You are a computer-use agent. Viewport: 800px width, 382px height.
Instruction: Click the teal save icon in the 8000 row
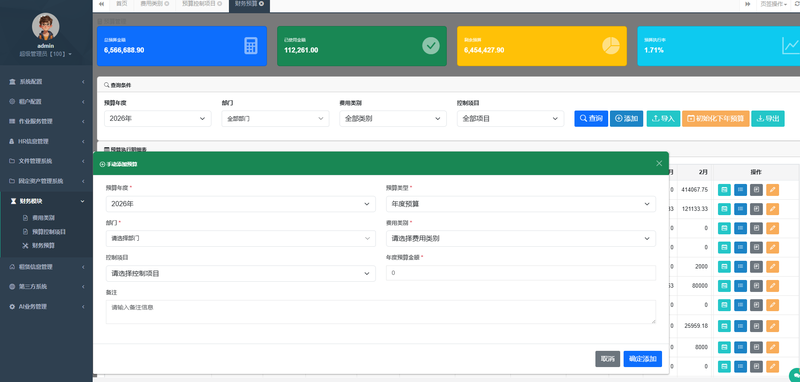(724, 347)
